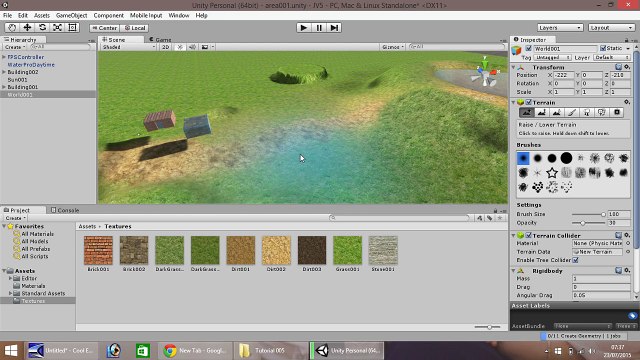Image resolution: width=640 pixels, height=360 pixels.
Task: Open Terrain component gear menu
Action: (x=627, y=102)
